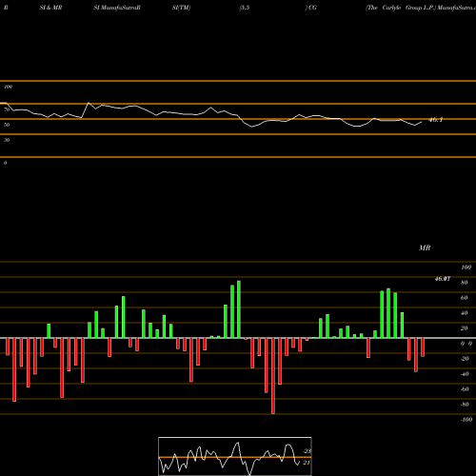Click the 'SI & MR' header text
The image size is (476, 476).
point(50,8)
